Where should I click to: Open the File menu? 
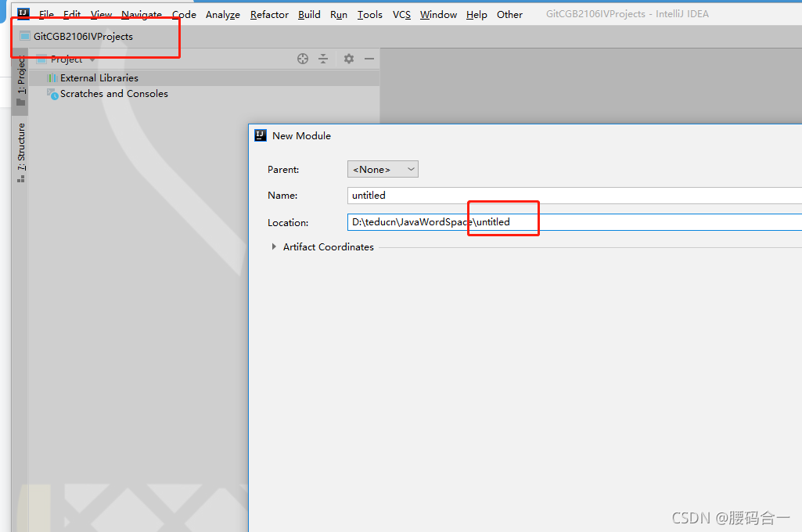[46, 14]
